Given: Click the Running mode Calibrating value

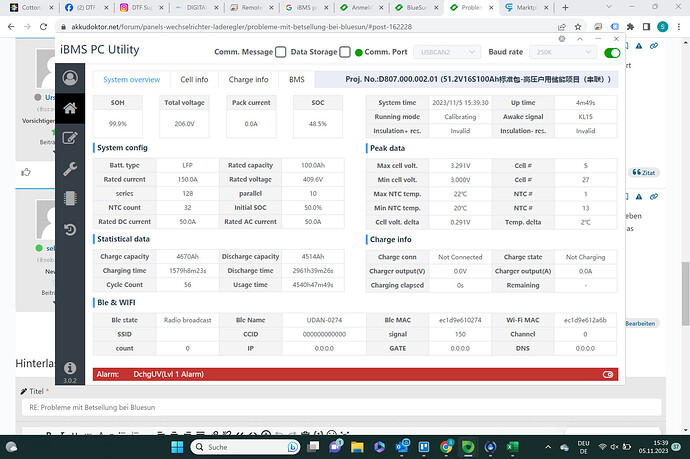Looking at the screenshot, I should coord(460,117).
